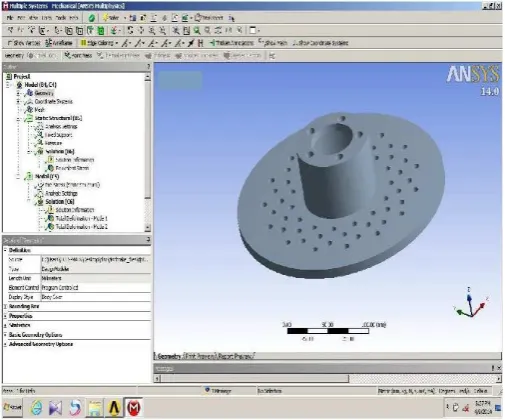
Task: Select the green Body selection filter
Action: 101,31
